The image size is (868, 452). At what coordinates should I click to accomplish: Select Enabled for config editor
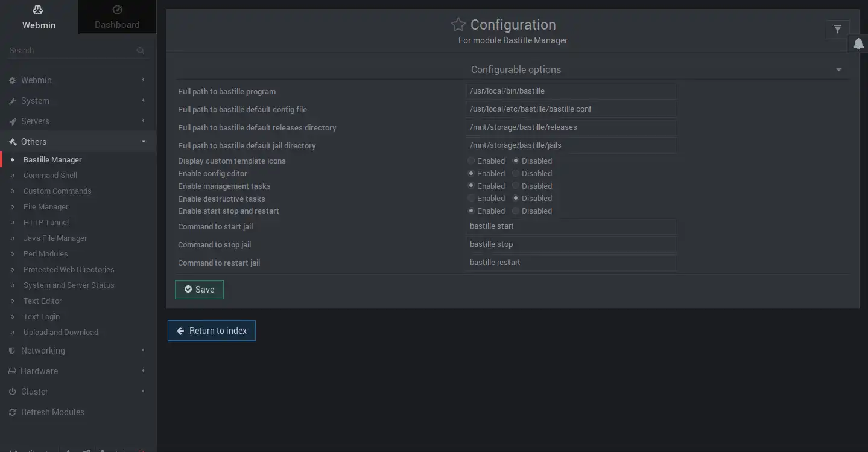tap(471, 173)
